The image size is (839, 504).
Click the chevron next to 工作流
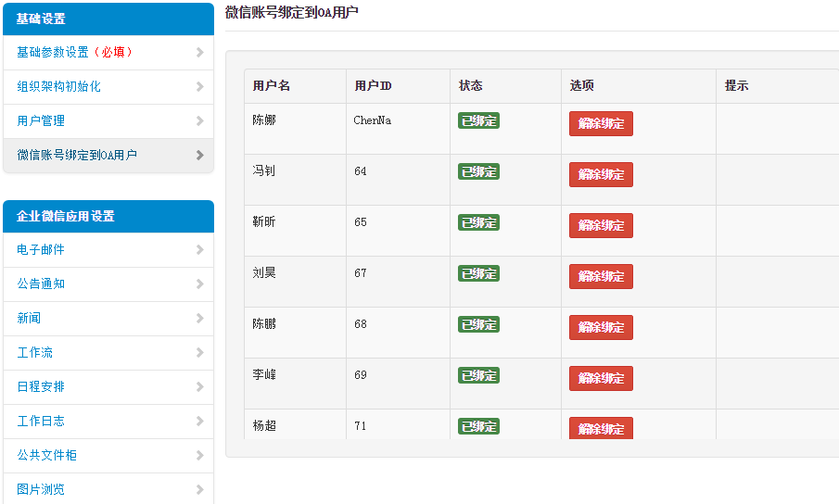200,353
